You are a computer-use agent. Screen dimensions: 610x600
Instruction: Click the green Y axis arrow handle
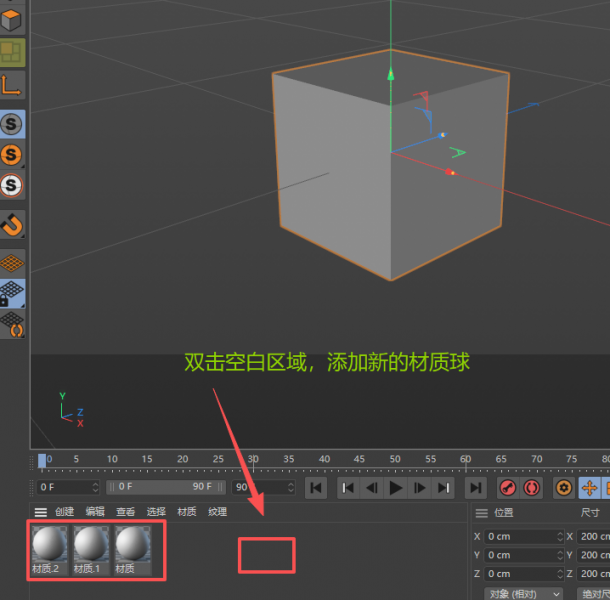391,74
